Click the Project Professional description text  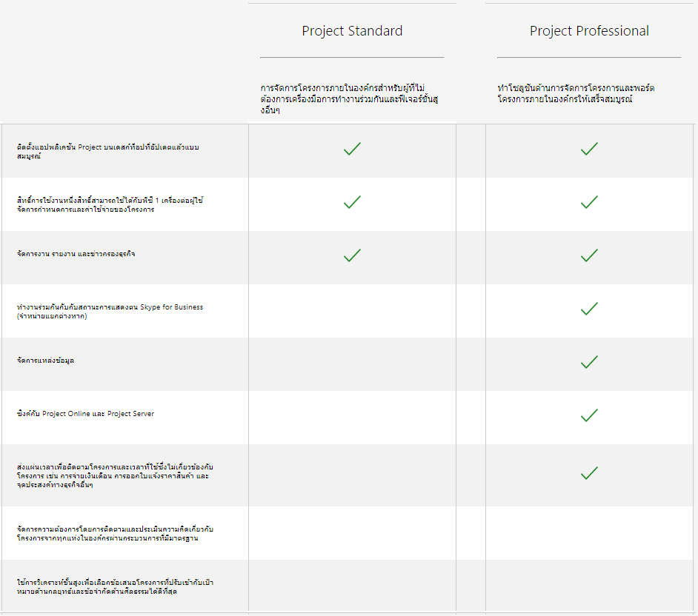(x=576, y=93)
